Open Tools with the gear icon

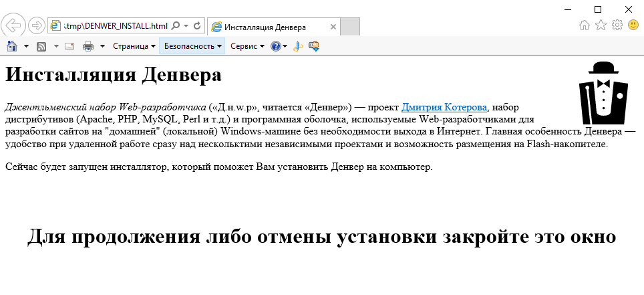[x=617, y=25]
